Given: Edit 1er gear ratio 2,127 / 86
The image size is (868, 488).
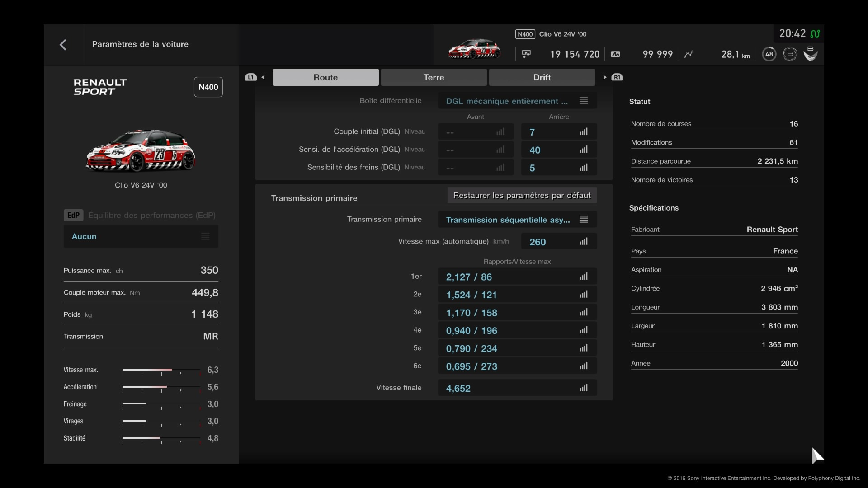Looking at the screenshot, I should click(x=517, y=277).
